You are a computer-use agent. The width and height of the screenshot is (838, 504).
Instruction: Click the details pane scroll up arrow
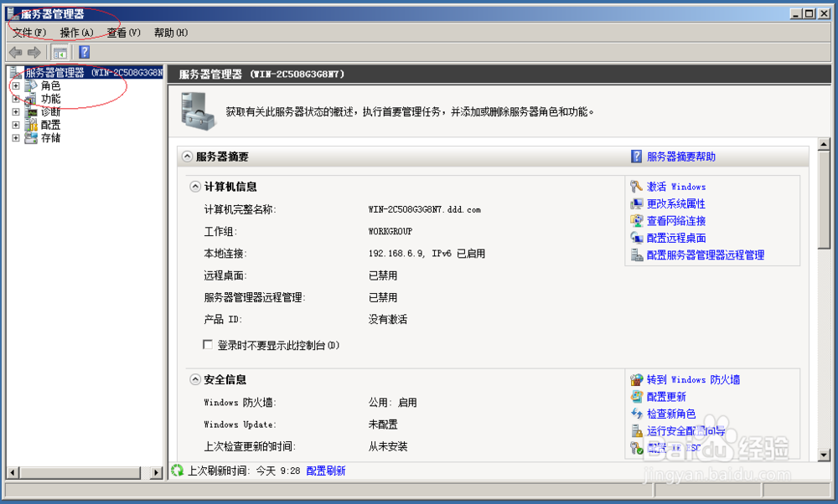point(824,144)
